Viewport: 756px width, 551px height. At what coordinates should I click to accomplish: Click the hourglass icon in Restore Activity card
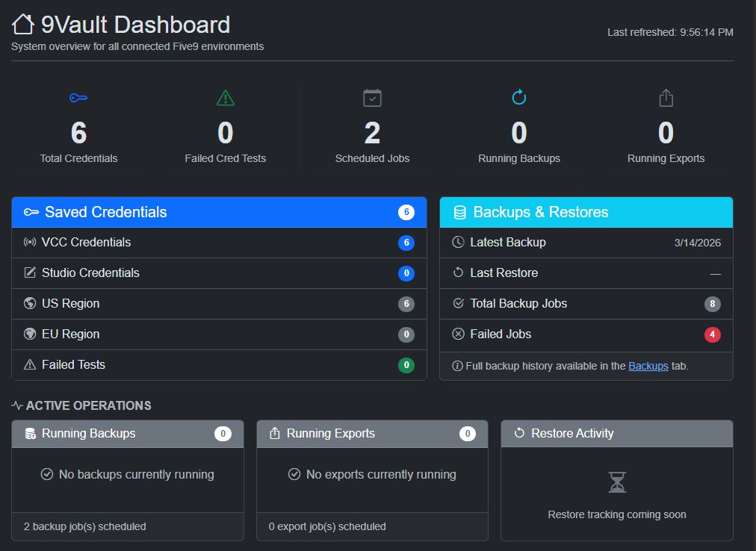point(616,482)
